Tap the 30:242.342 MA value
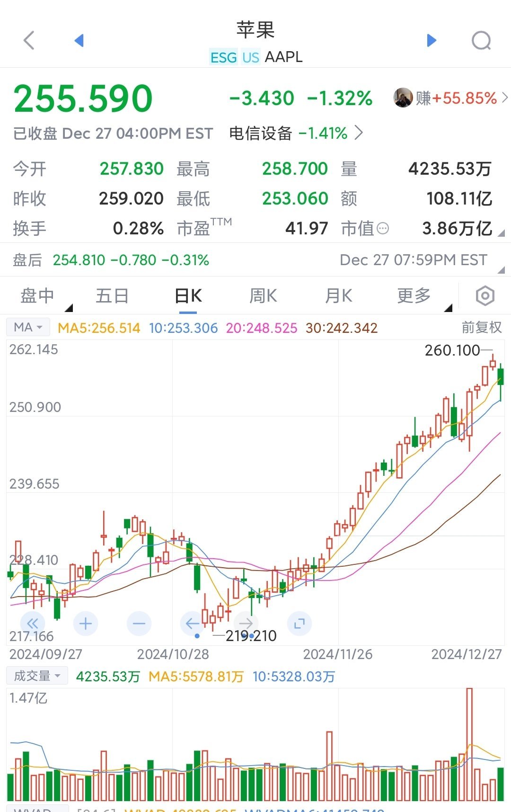Viewport: 511px width, 812px height. [342, 328]
